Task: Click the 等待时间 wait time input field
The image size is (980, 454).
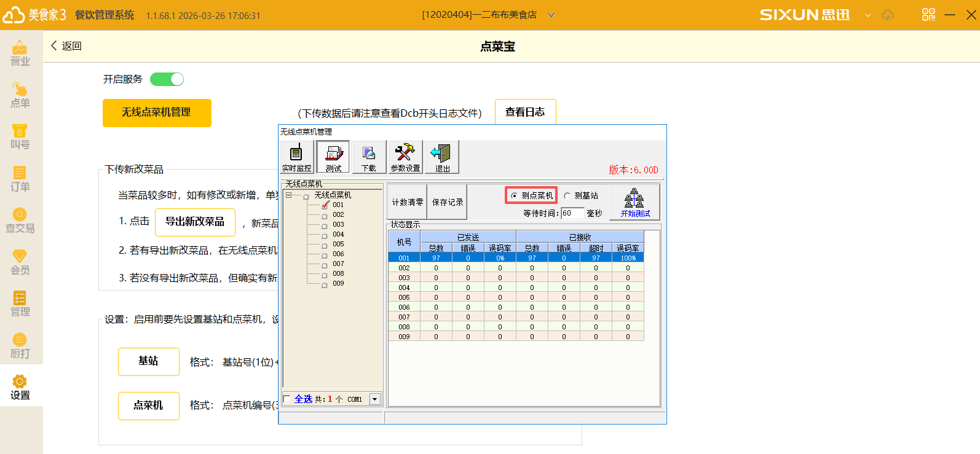Action: [572, 213]
